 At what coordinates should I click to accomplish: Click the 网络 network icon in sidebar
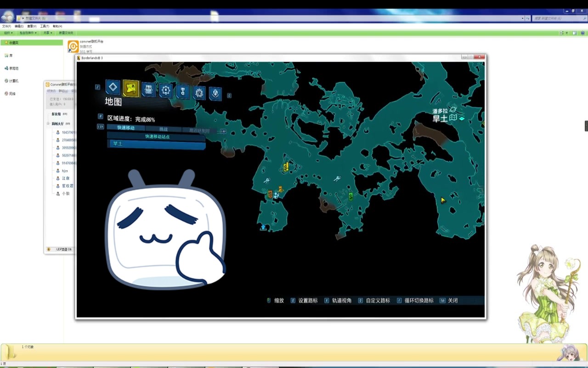click(x=6, y=93)
